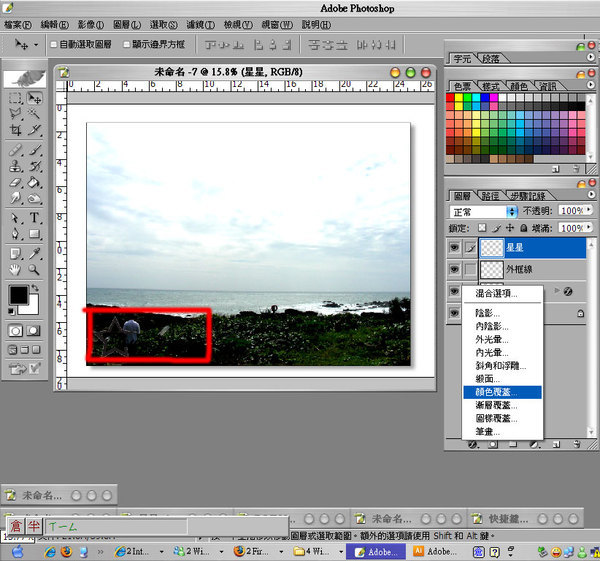The height and width of the screenshot is (561, 600).
Task: Reset to default black and white colors
Action: pos(11,311)
